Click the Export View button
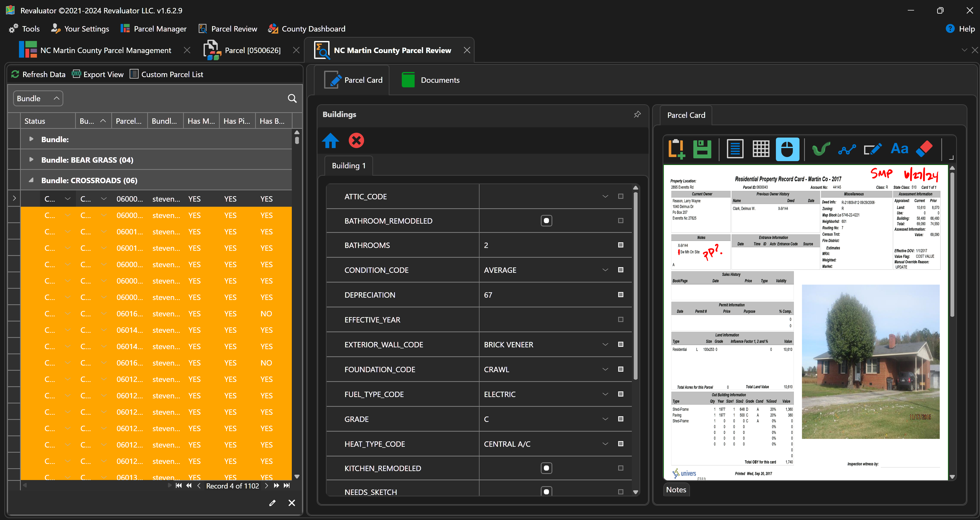Viewport: 980px width, 520px height. coord(98,74)
